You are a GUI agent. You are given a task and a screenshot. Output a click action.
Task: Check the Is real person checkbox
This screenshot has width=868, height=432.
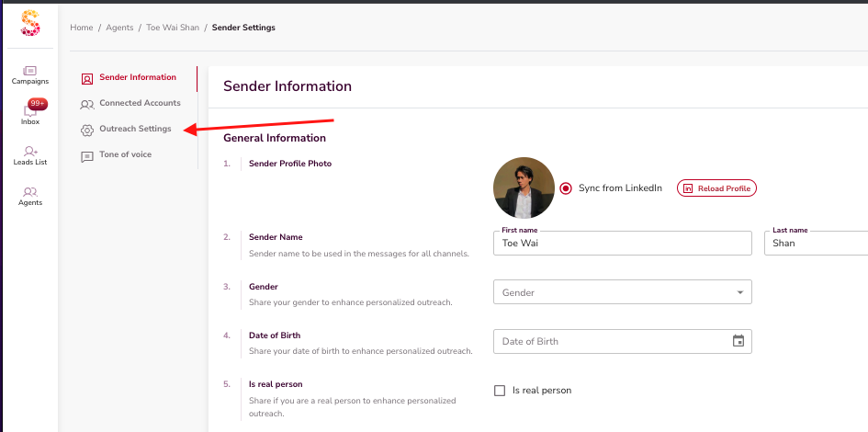pos(500,391)
